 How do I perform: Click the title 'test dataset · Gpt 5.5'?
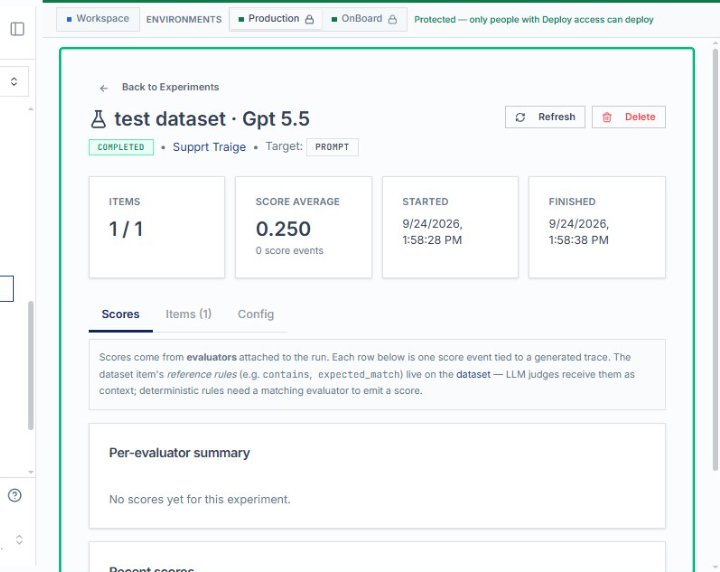(x=212, y=119)
